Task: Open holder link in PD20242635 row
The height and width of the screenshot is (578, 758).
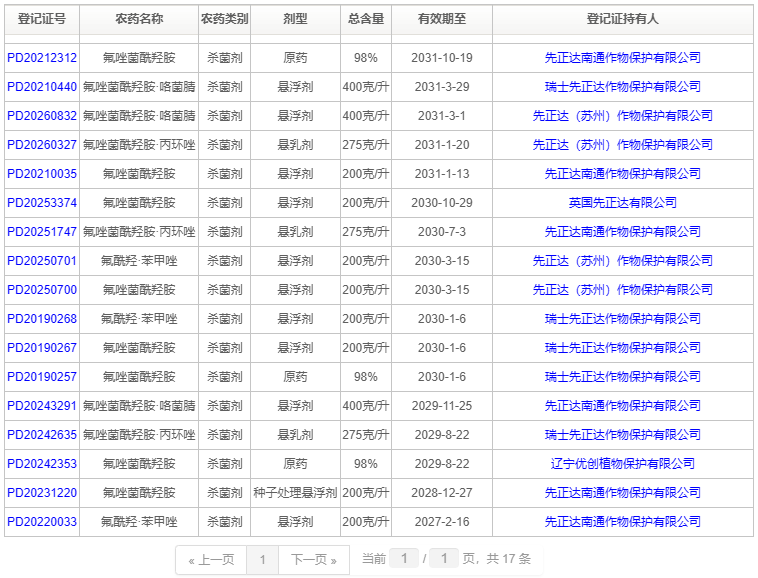Action: (623, 435)
